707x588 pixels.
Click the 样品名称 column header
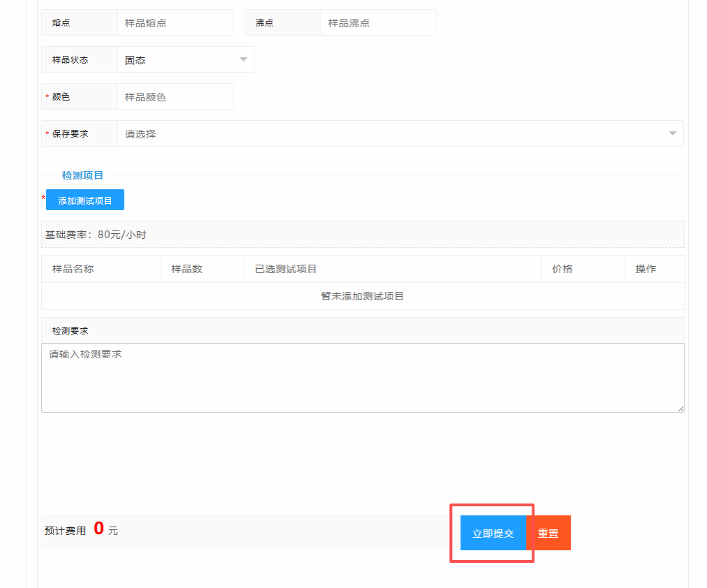pyautogui.click(x=73, y=269)
